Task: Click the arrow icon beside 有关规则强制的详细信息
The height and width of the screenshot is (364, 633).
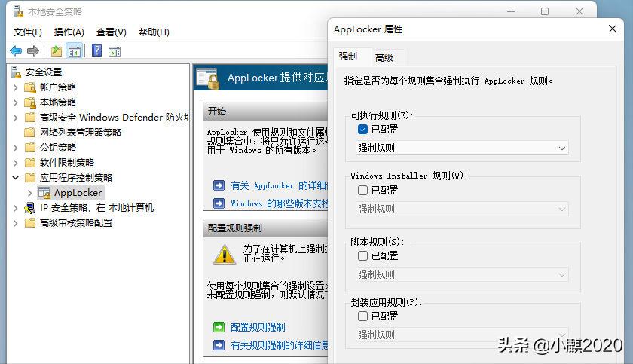Action: 219,345
